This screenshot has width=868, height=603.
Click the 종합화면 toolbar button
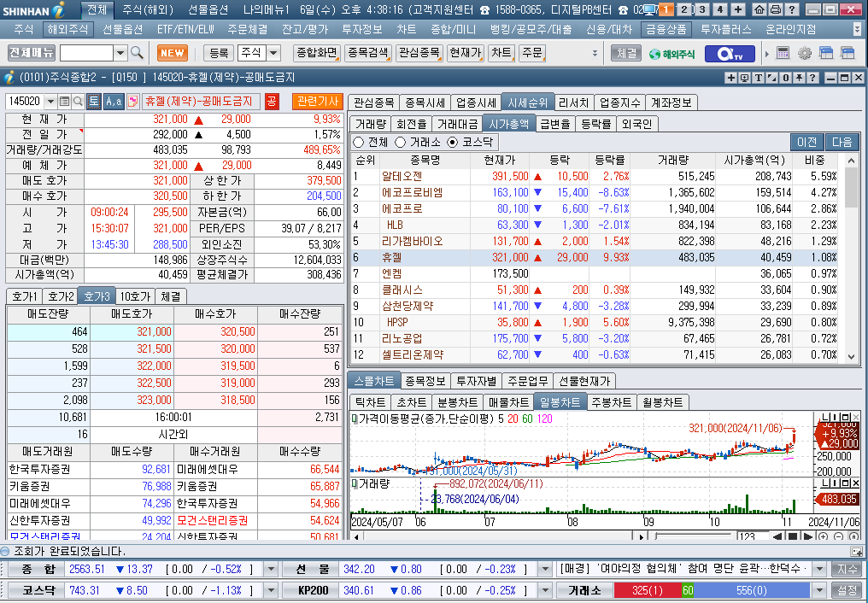317,53
